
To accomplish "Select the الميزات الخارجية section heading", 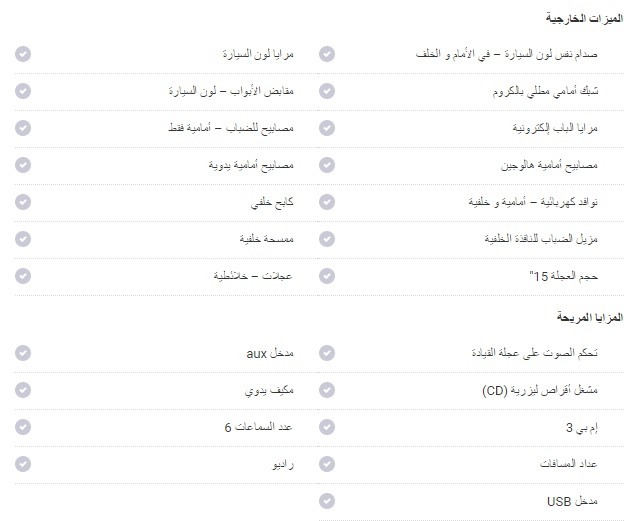I will pyautogui.click(x=584, y=18).
